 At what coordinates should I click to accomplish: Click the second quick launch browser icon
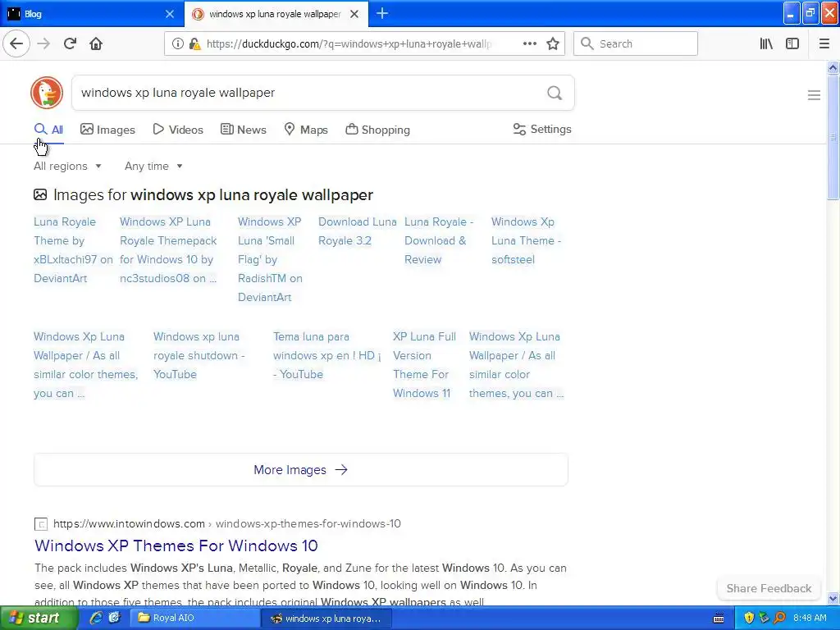coord(114,618)
